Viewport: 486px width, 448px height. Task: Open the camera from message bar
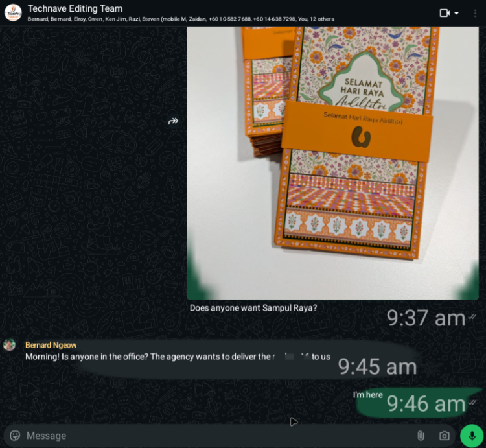(445, 436)
